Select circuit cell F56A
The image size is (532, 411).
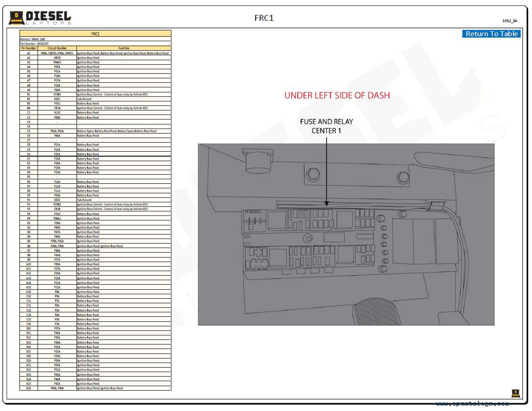[x=57, y=361]
